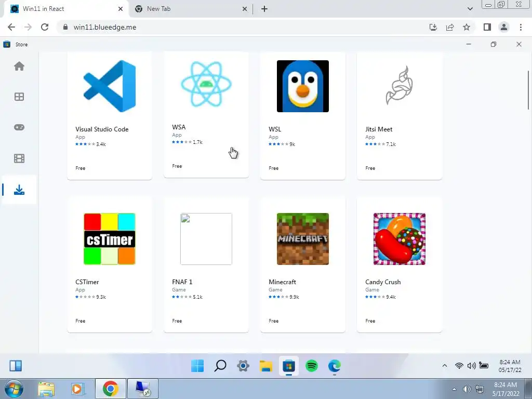The width and height of the screenshot is (532, 399).
Task: Open a new Chrome tab with plus button
Action: (x=264, y=9)
